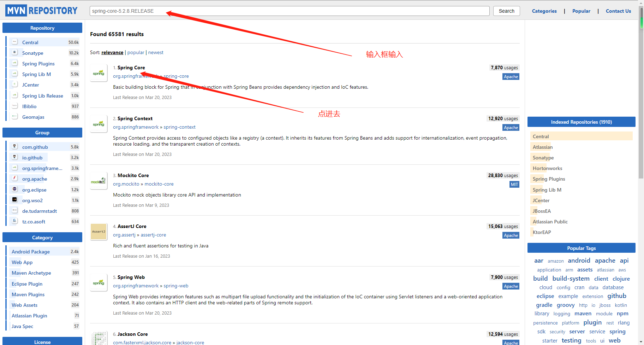
Task: Open the Contact Us menu item
Action: click(x=618, y=11)
